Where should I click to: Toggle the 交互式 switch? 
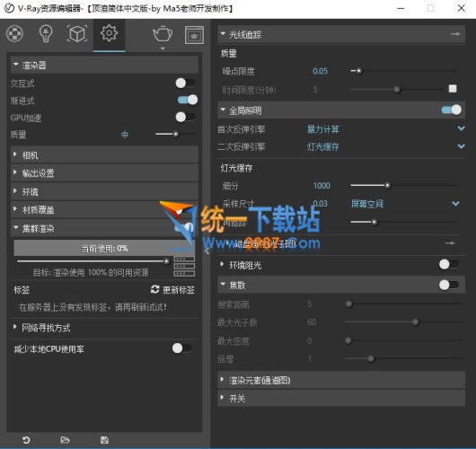tap(185, 83)
